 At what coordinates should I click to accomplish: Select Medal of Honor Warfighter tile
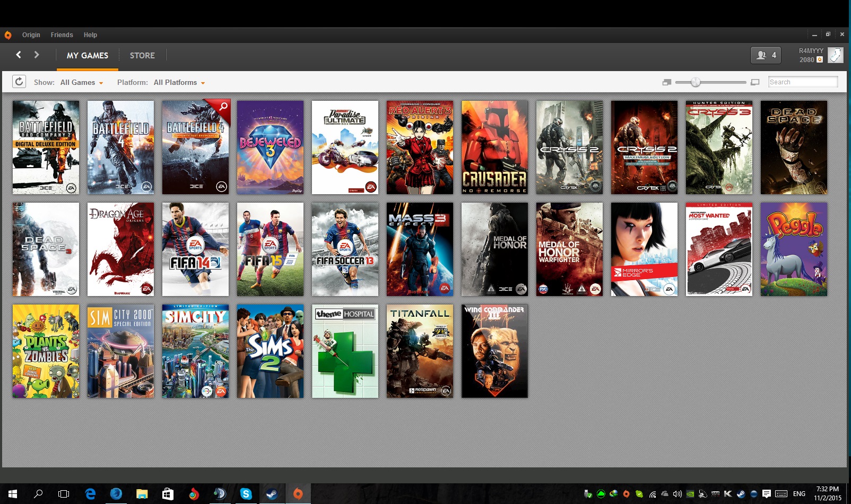(x=570, y=249)
